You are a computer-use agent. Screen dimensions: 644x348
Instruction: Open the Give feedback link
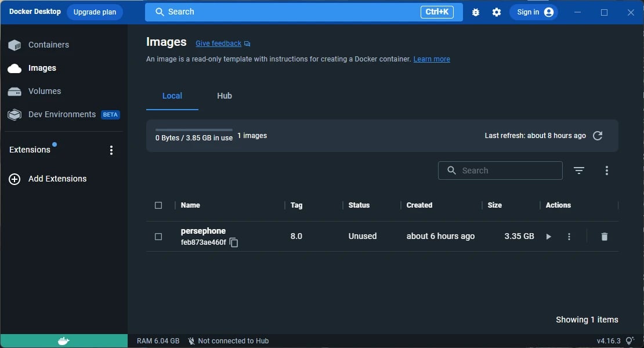(x=218, y=43)
